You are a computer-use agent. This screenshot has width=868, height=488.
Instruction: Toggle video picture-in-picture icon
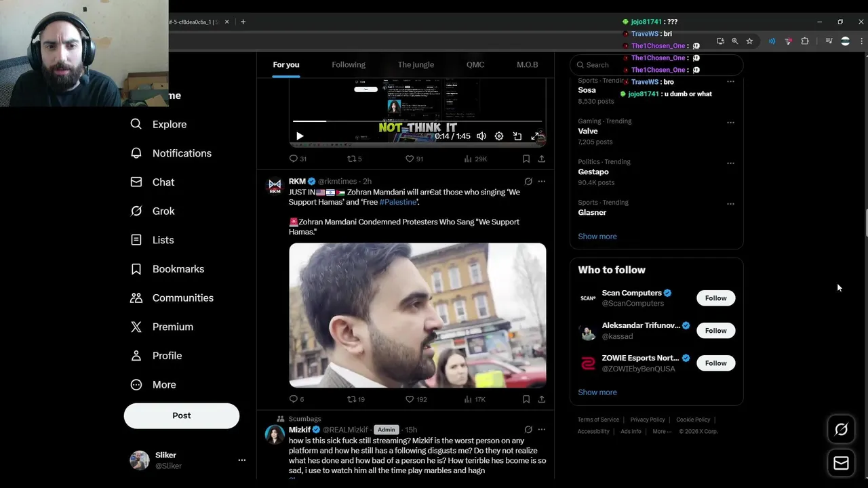(517, 136)
